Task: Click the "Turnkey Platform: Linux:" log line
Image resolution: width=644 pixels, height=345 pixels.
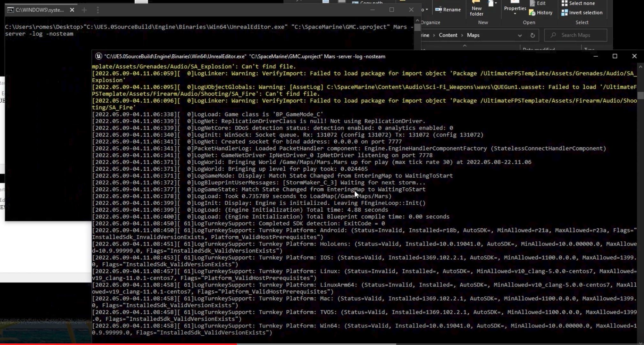Action: [x=364, y=275]
